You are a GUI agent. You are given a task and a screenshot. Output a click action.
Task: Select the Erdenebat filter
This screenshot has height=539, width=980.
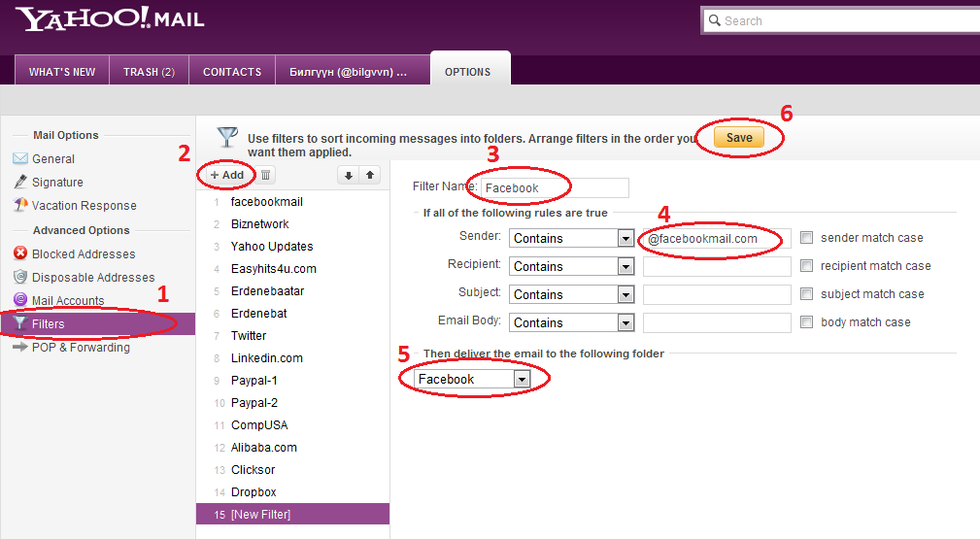292,314
